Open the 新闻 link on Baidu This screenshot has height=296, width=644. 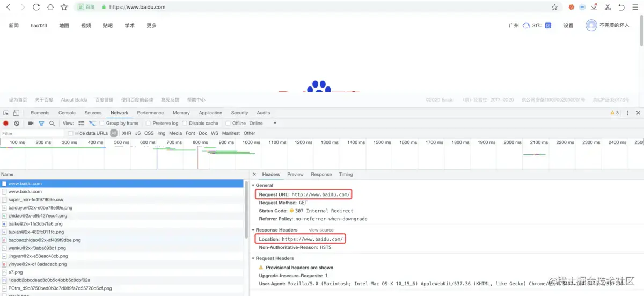coord(13,26)
